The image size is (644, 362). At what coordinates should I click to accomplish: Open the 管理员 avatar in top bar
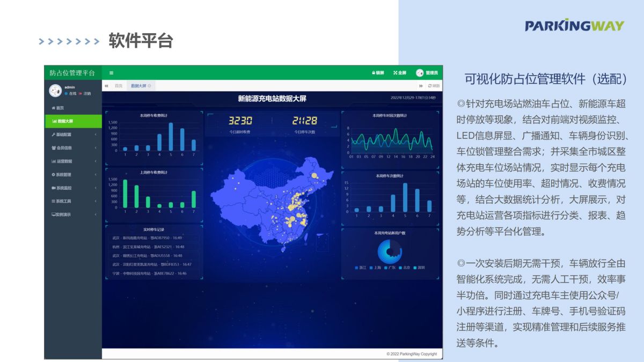coord(420,73)
